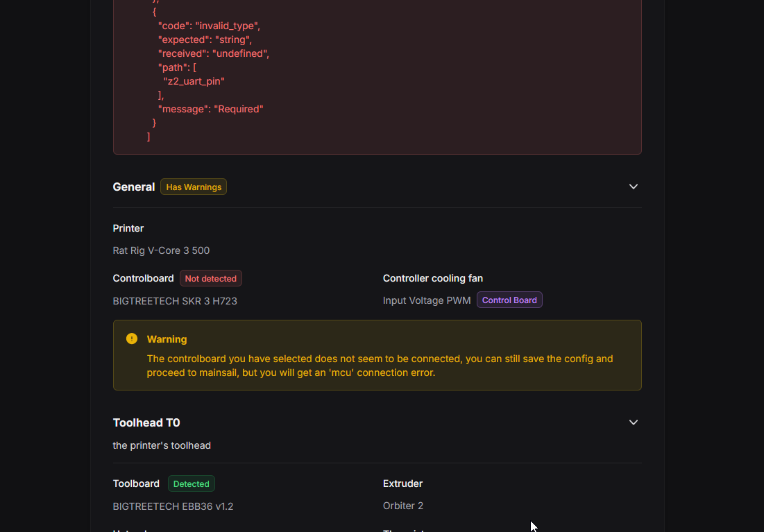
Task: Click the "message": "Required" error line
Action: tap(211, 109)
